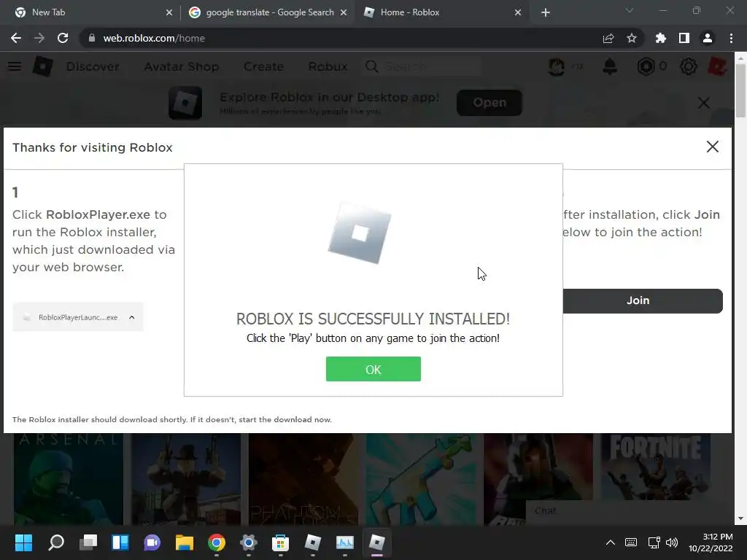This screenshot has width=747, height=560.
Task: Expand the RobloxPlayerLauncher.exe download chevron
Action: click(131, 317)
